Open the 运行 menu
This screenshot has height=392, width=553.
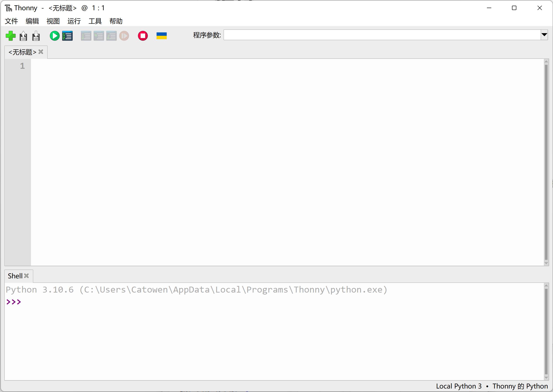74,21
